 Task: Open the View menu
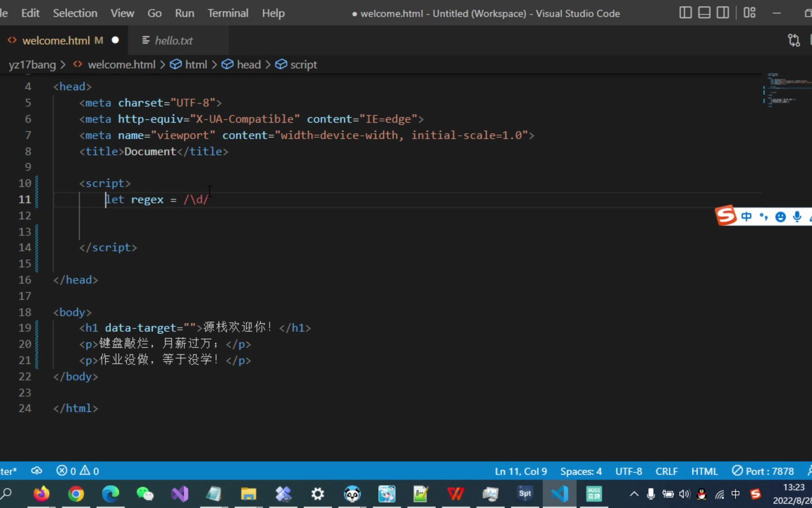(x=122, y=13)
